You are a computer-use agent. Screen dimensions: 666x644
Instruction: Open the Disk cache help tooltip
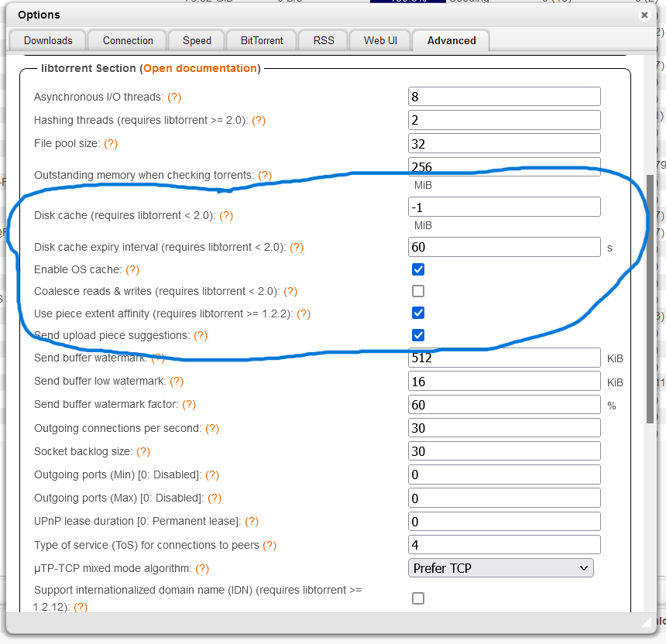tap(225, 216)
